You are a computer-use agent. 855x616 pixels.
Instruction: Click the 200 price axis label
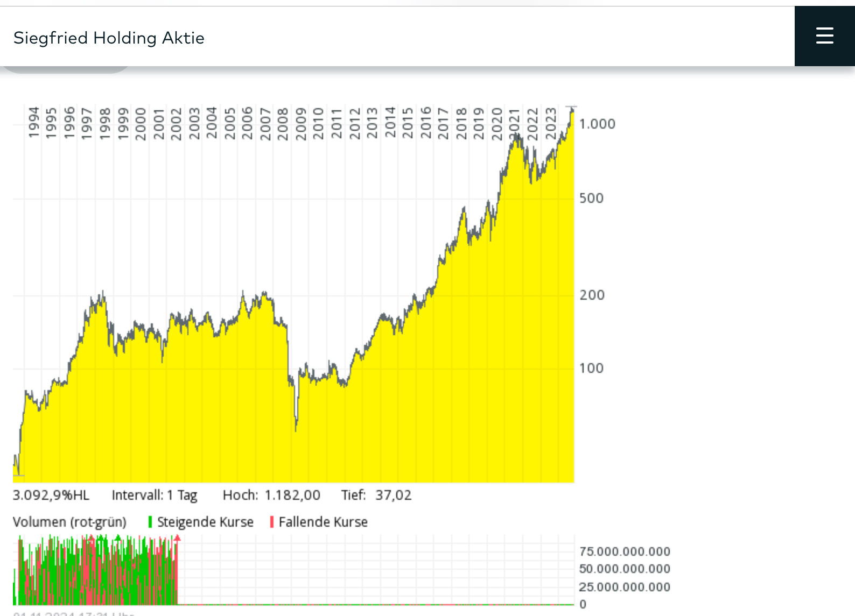point(592,295)
